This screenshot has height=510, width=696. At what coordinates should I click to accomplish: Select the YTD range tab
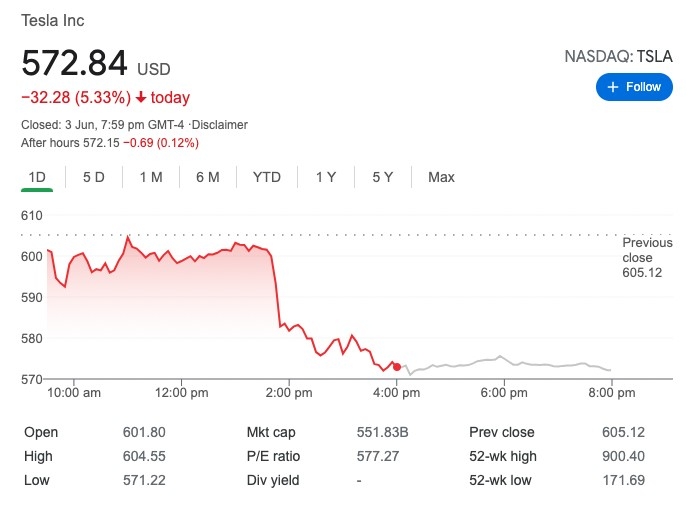pyautogui.click(x=267, y=177)
